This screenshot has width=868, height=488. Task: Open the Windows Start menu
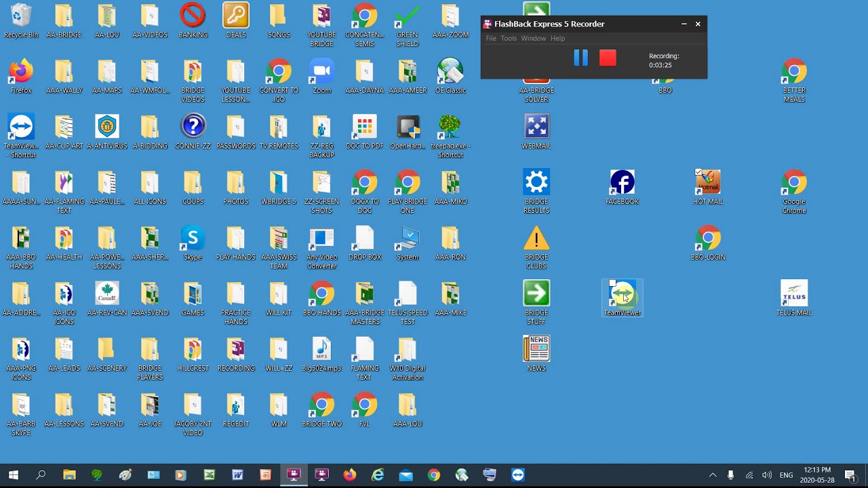14,475
